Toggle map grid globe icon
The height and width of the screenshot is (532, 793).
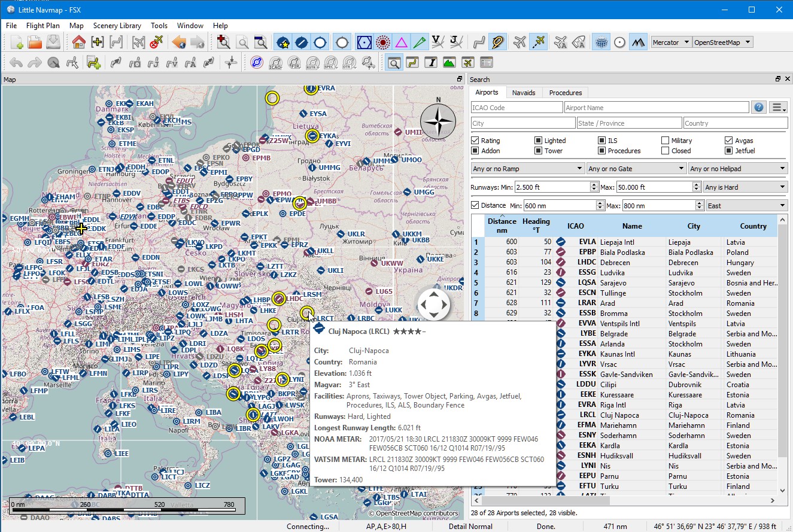tap(601, 42)
